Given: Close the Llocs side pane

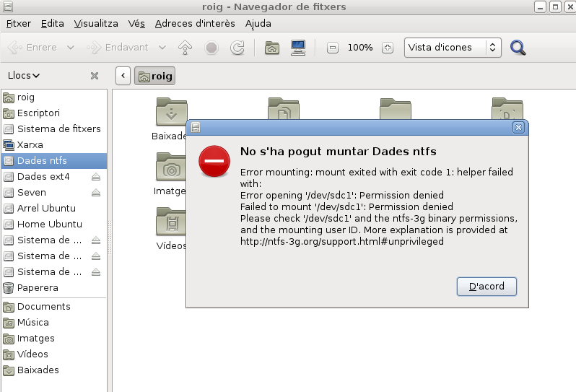Looking at the screenshot, I should [95, 76].
